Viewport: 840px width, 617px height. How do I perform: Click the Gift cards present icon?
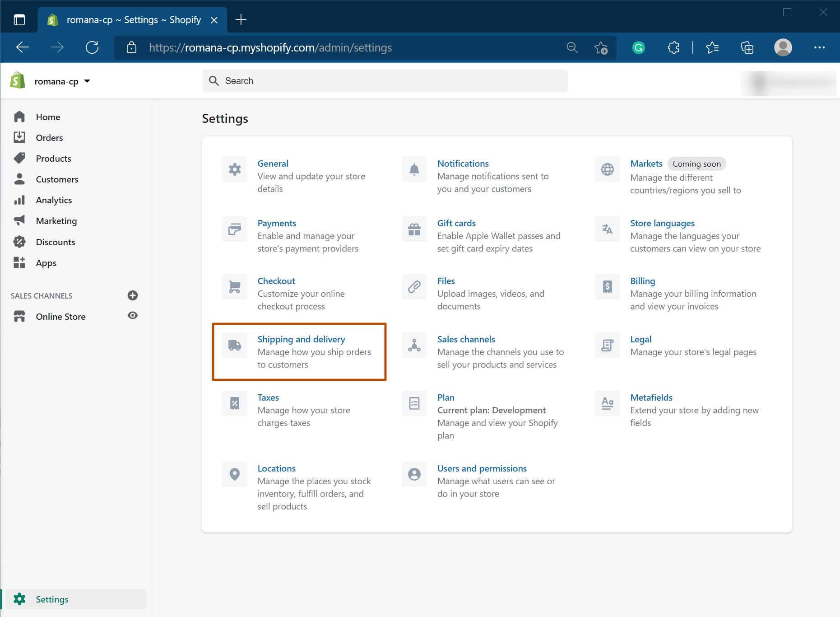(x=414, y=229)
